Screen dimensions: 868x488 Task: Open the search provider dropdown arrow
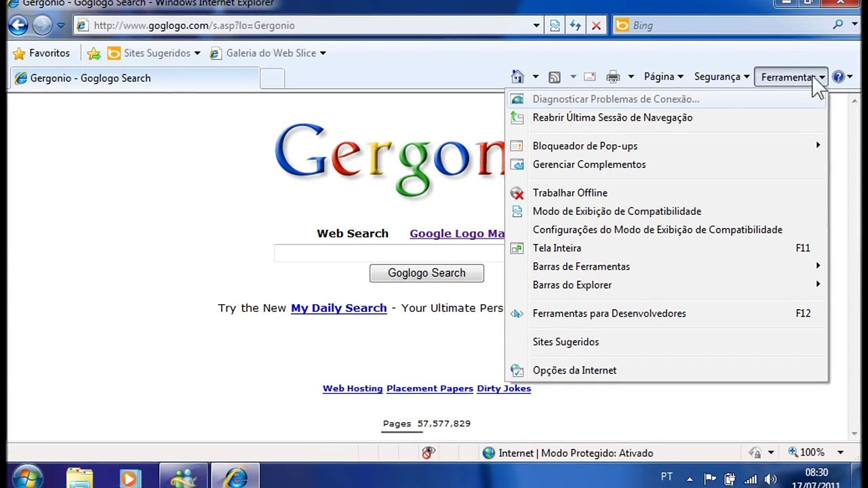854,25
